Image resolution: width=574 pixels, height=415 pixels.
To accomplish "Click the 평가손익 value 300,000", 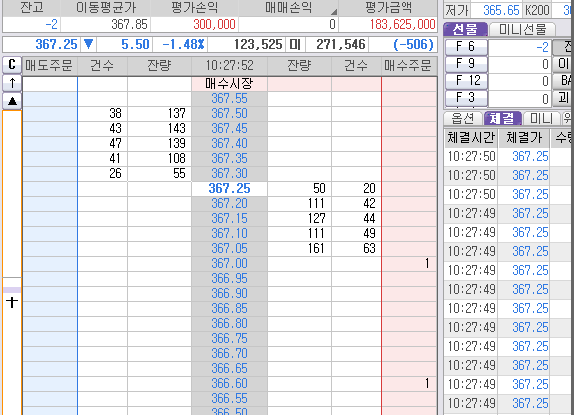I will [214, 25].
